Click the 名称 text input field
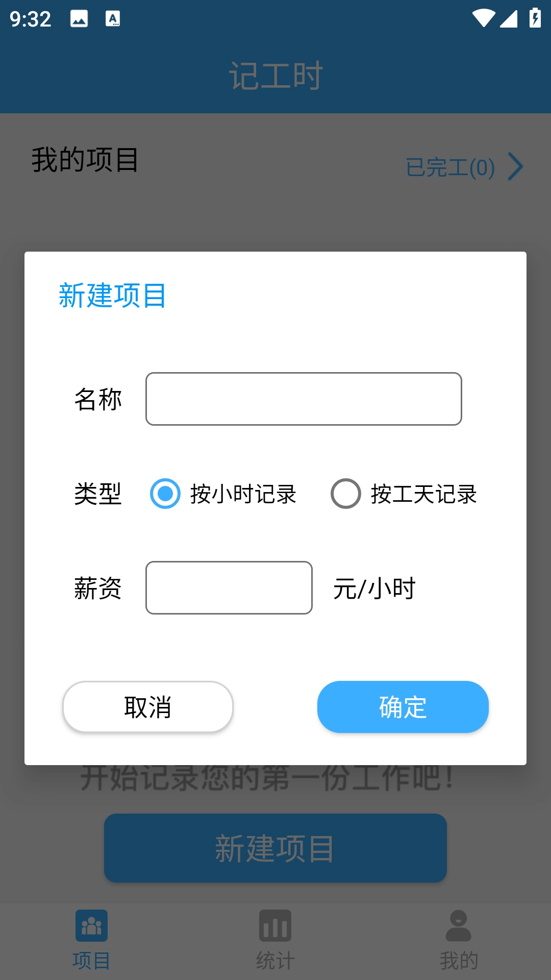Viewport: 551px width, 980px height. (304, 399)
